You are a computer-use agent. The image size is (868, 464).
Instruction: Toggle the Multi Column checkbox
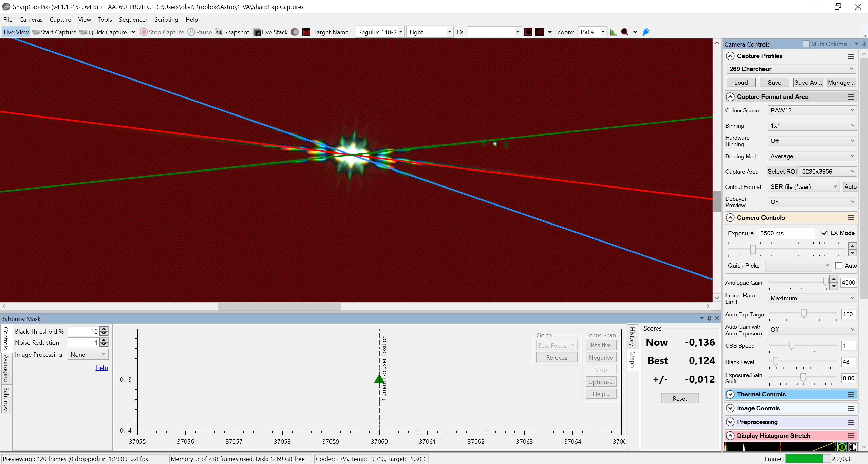[x=806, y=44]
